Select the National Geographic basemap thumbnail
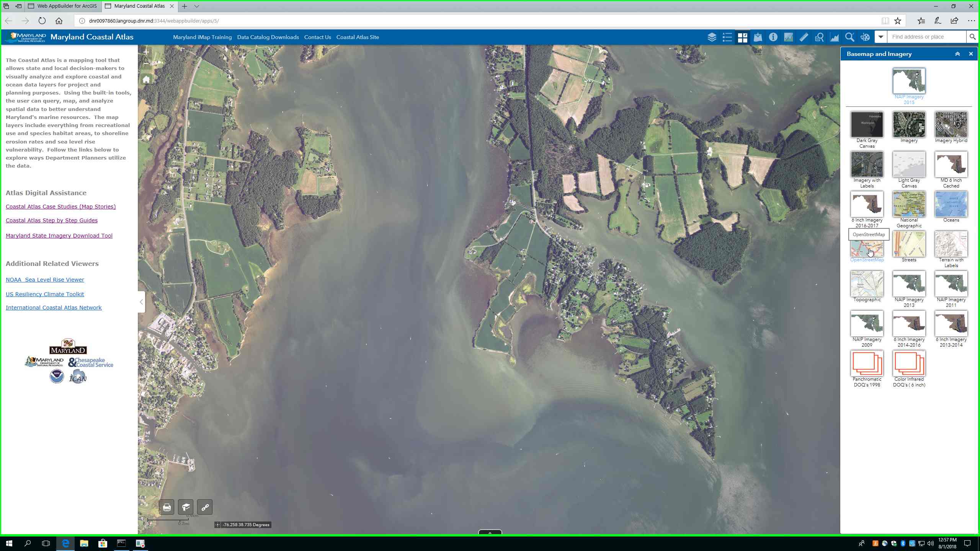Viewport: 980px width, 551px height. pyautogui.click(x=909, y=205)
